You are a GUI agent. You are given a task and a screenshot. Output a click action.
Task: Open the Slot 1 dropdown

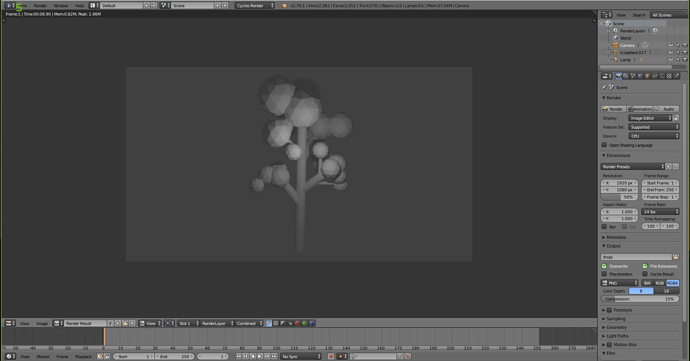(x=188, y=323)
